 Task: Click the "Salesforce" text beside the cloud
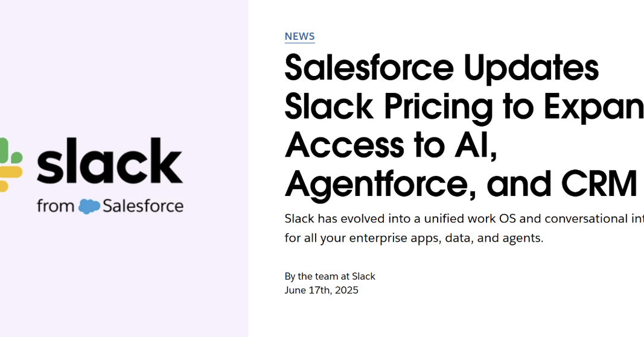coord(142,206)
